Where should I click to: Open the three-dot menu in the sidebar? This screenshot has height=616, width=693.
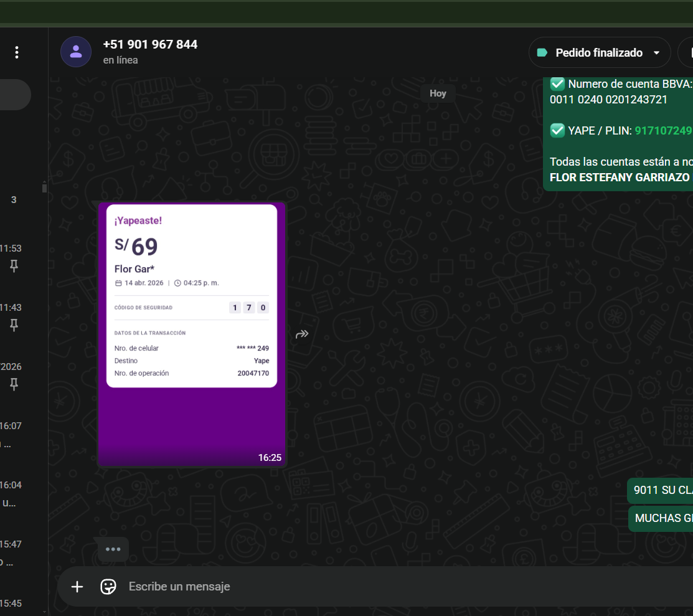[17, 52]
